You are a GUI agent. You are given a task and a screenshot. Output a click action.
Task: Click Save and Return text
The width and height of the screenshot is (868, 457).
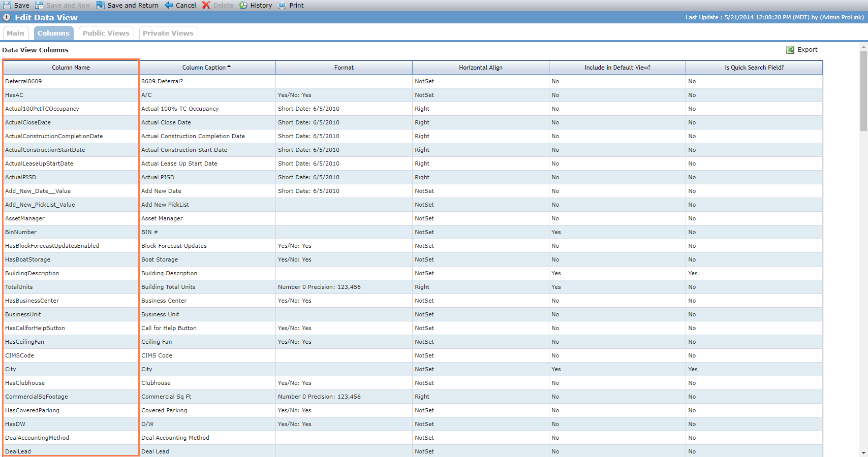[133, 5]
